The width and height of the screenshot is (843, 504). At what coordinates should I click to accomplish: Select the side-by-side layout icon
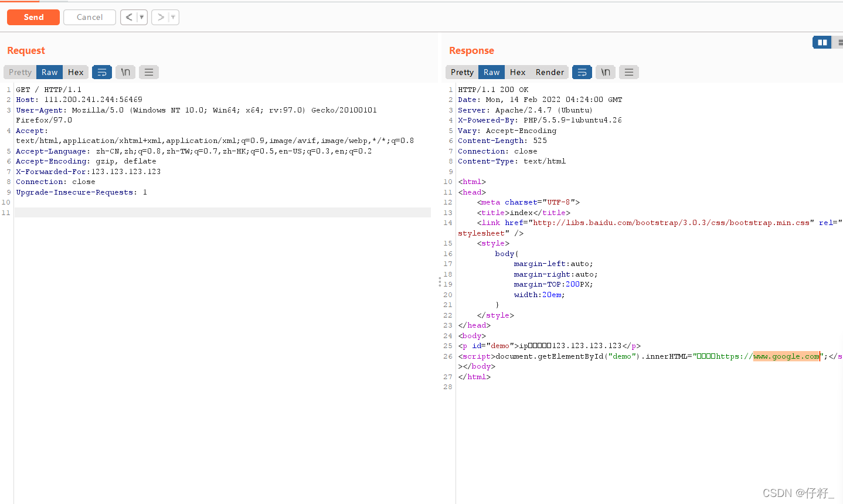tap(822, 42)
